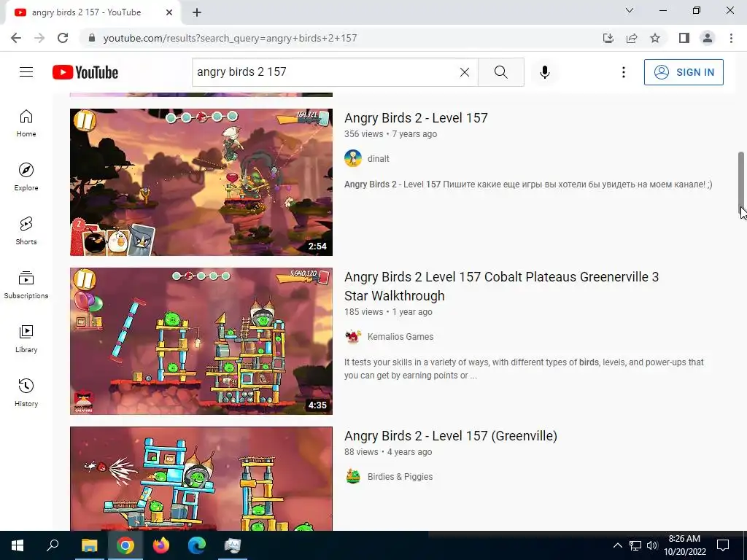This screenshot has height=560, width=747.
Task: Click the '356 views' text
Action: coord(363,134)
